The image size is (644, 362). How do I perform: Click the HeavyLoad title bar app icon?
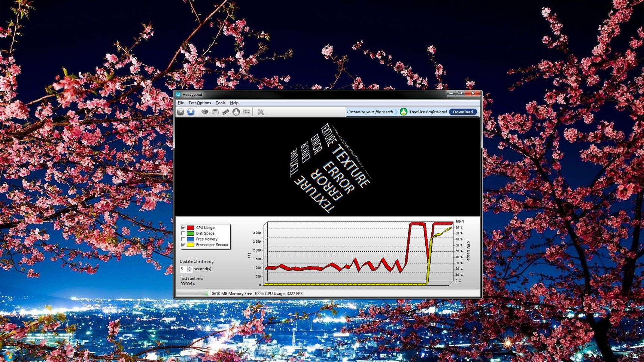[178, 95]
